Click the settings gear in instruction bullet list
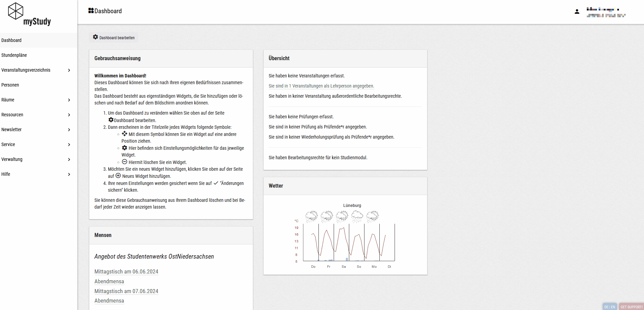Image resolution: width=644 pixels, height=310 pixels. tap(125, 148)
